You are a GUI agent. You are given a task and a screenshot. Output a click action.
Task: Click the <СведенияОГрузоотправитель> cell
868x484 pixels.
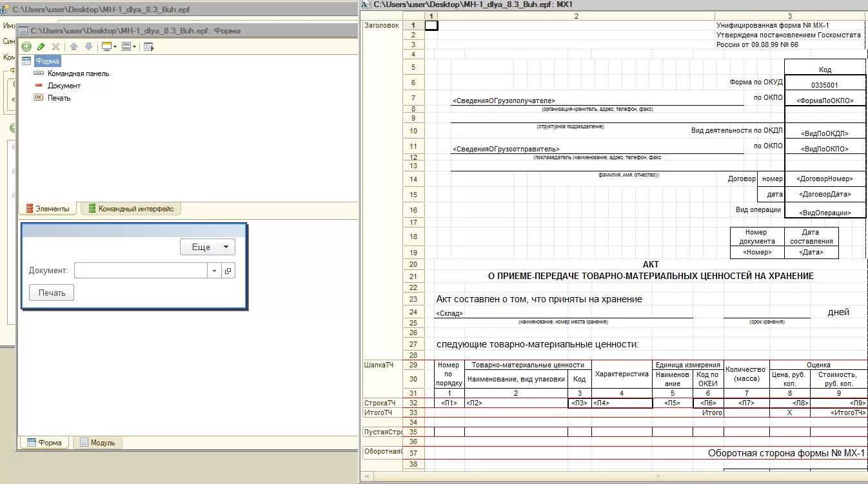pyautogui.click(x=506, y=149)
